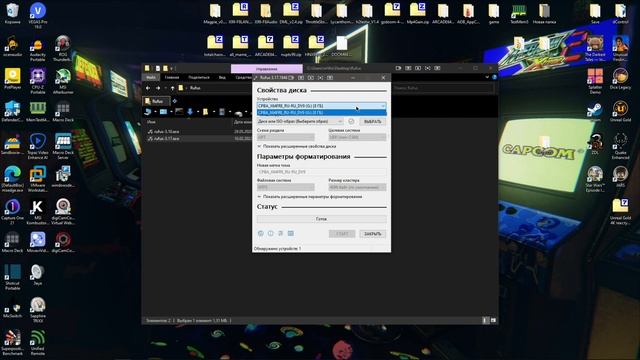Click the ISO checksum checkmark icon
This screenshot has height=360, width=640.
(x=351, y=121)
